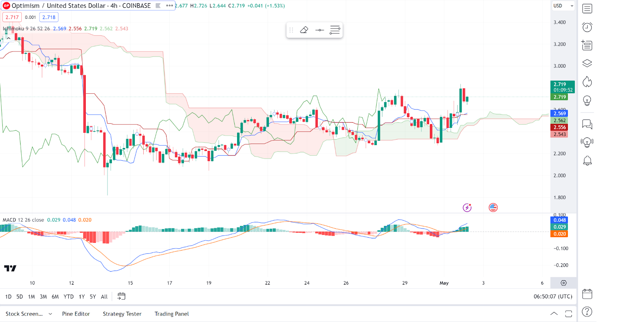Viewport: 644px width, 322px height.
Task: Click the purple lightning event marker
Action: point(467,207)
